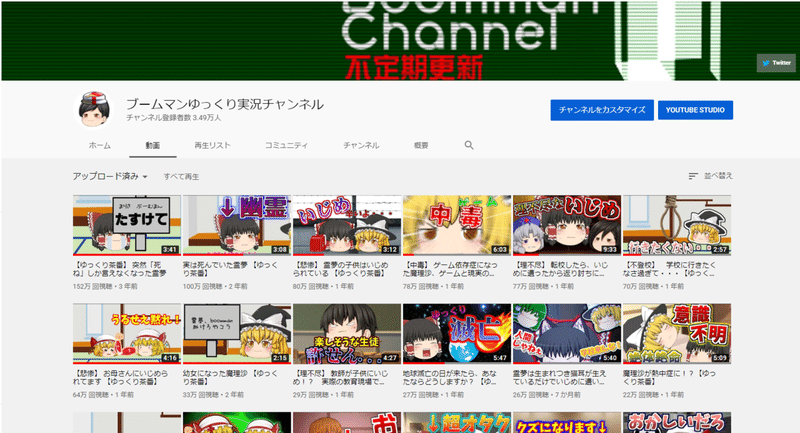
Task: Open the 5:40 cat-ears video thumbnail
Action: tap(567, 334)
